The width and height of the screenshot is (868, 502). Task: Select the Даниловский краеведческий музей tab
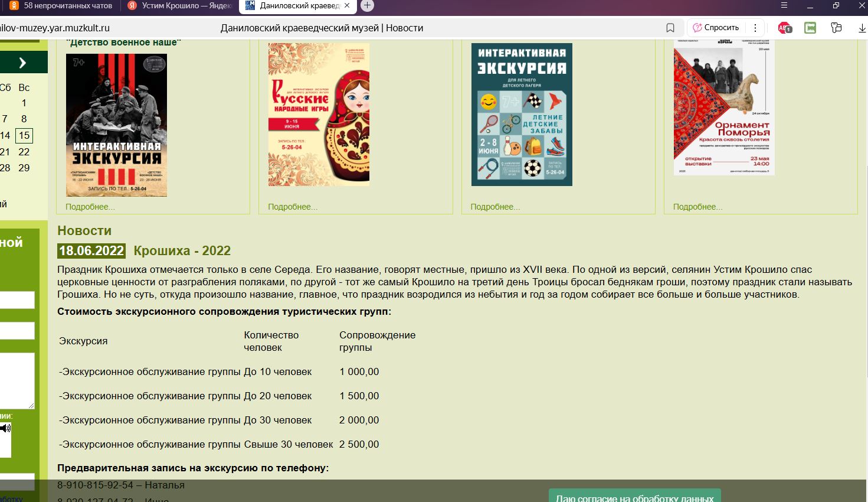coord(297,5)
